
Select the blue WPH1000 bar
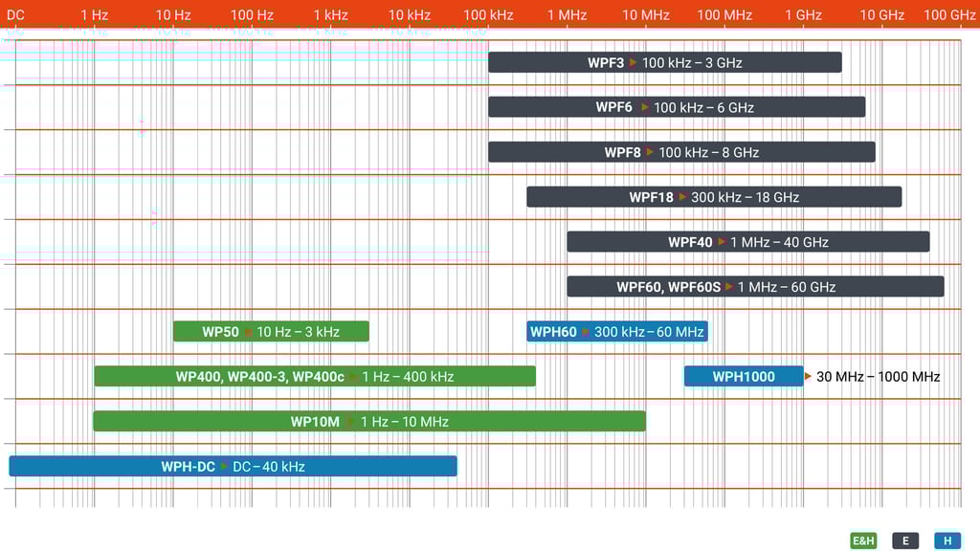point(744,376)
